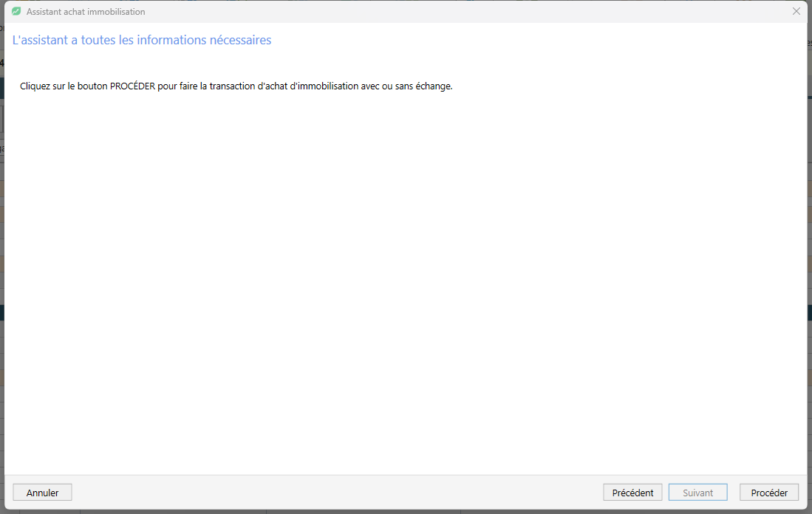Dismiss the wizard using the X icon
Viewport: 812px width, 514px height.
pyautogui.click(x=796, y=11)
